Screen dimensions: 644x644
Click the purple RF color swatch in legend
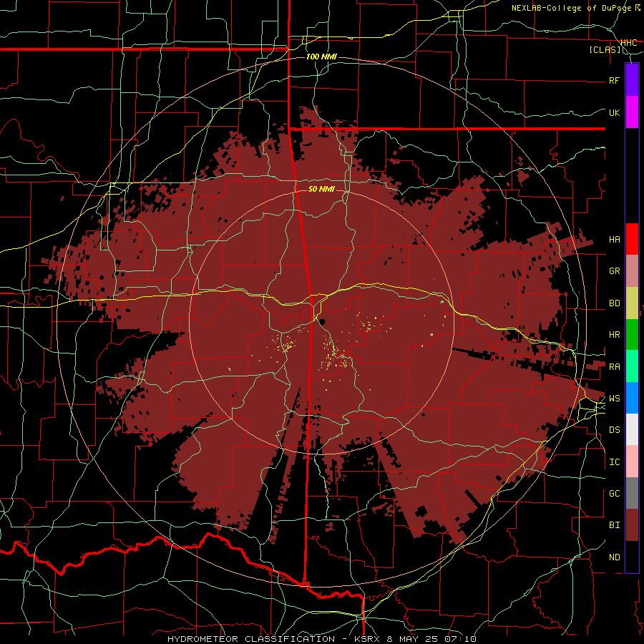pyautogui.click(x=632, y=80)
